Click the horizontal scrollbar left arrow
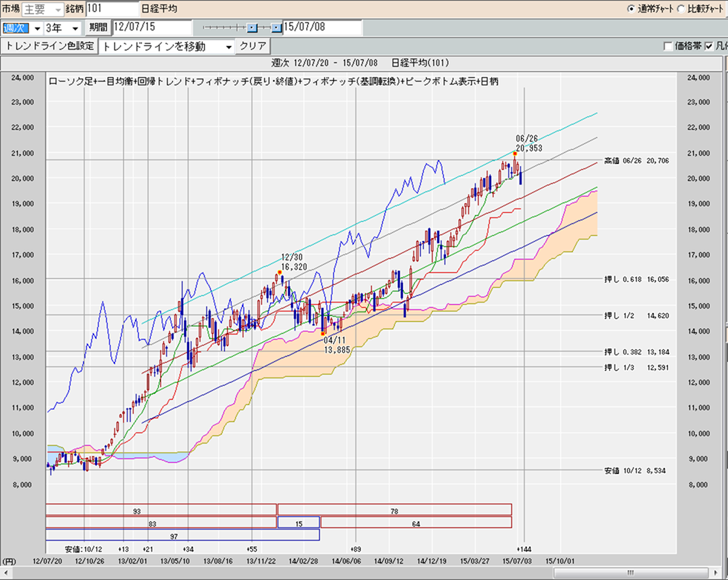 (x=4, y=573)
